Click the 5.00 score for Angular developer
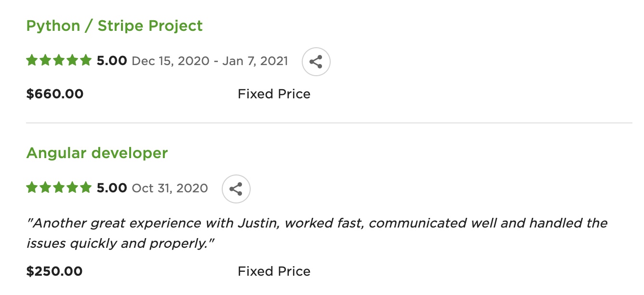644x295 pixels. coord(112,188)
